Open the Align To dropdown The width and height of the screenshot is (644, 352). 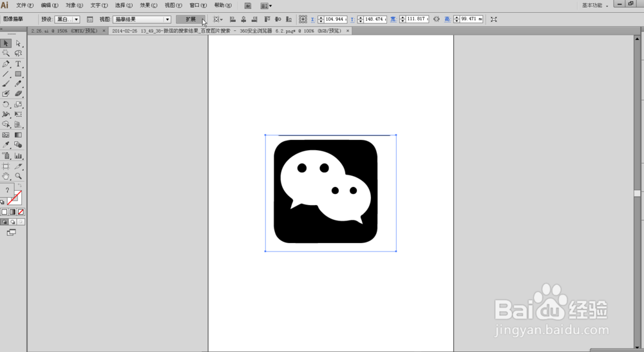pos(218,19)
